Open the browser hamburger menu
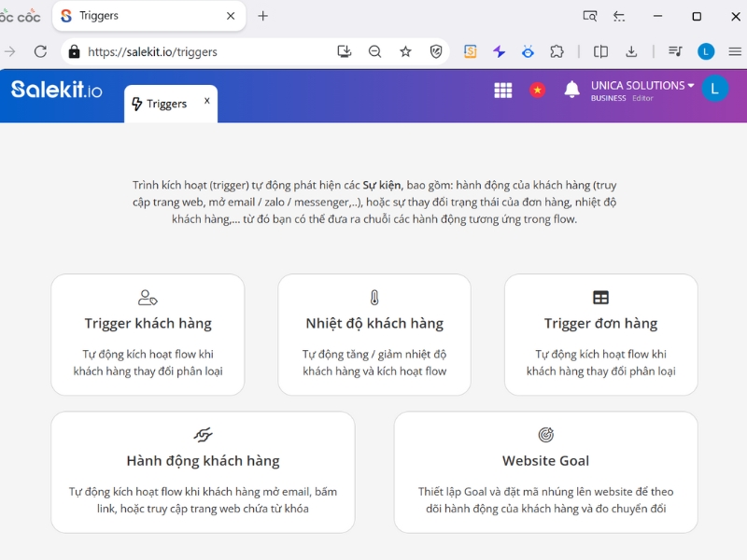This screenshot has width=747, height=560. click(x=736, y=51)
